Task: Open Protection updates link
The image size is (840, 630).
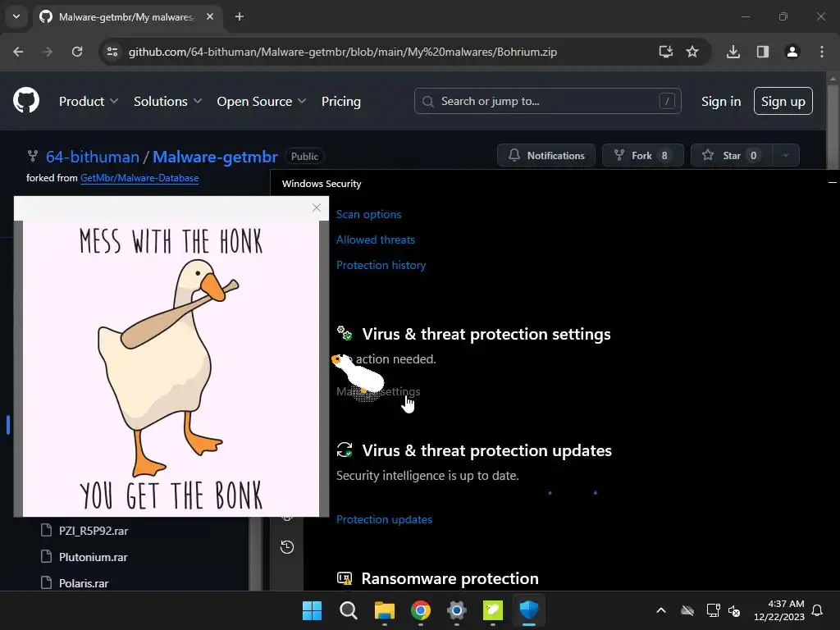Action: 384,519
